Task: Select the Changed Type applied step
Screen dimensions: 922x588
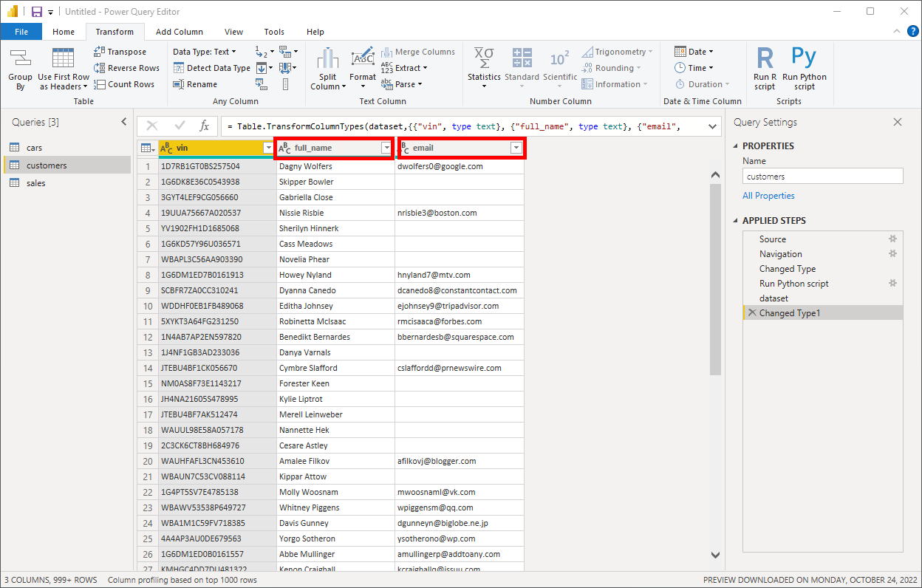Action: 823,268
